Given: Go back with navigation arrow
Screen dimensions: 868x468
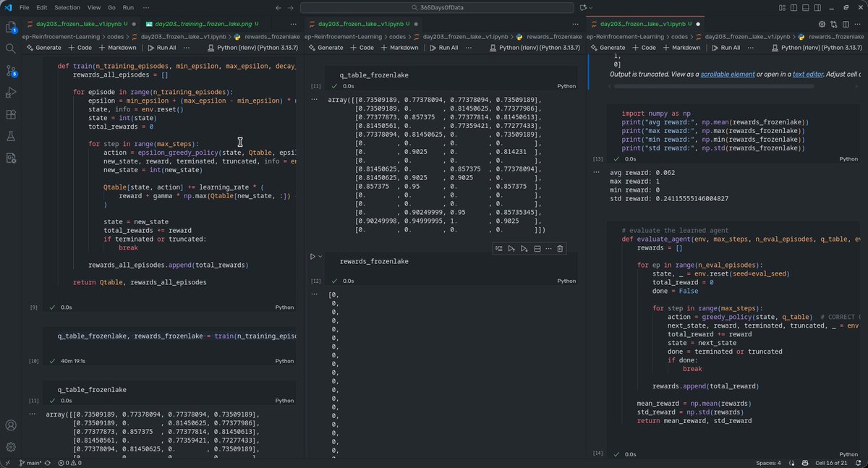Looking at the screenshot, I should point(279,7).
